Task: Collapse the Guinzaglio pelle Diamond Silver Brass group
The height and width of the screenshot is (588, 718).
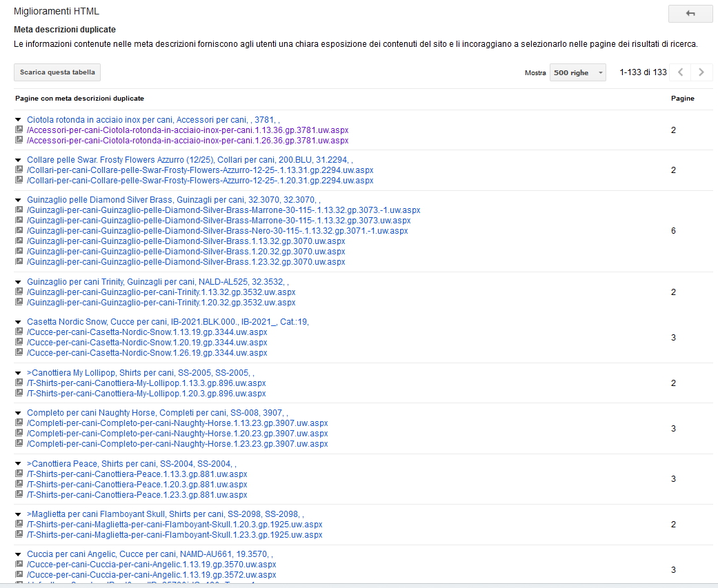Action: tap(19, 200)
